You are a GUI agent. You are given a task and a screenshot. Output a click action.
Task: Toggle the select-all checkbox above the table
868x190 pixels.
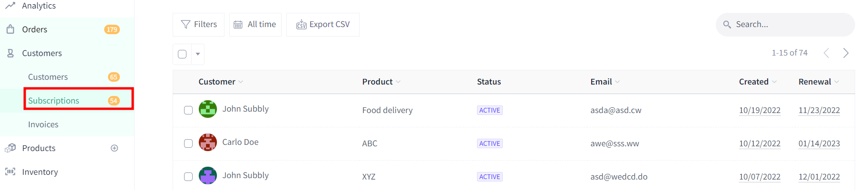pyautogui.click(x=182, y=54)
